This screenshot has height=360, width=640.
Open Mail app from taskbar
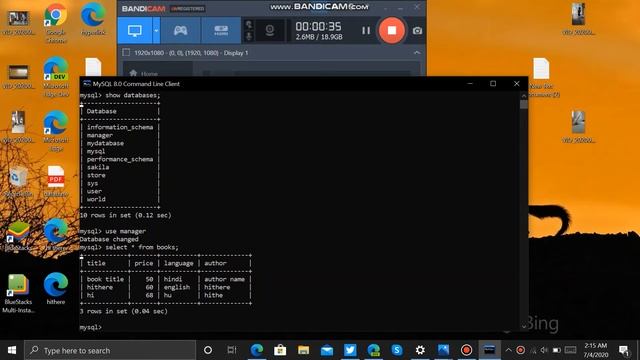[x=327, y=350]
